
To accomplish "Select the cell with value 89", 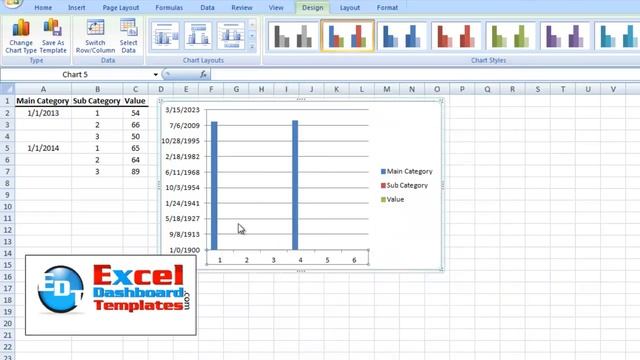I will pos(135,172).
